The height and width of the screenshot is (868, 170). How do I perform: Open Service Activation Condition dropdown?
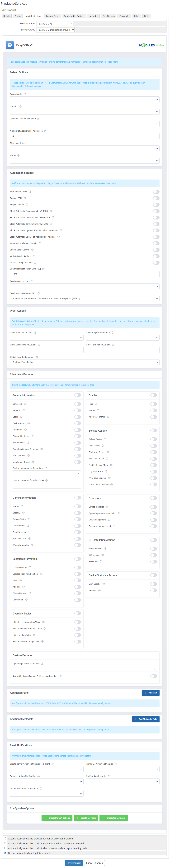85,299
